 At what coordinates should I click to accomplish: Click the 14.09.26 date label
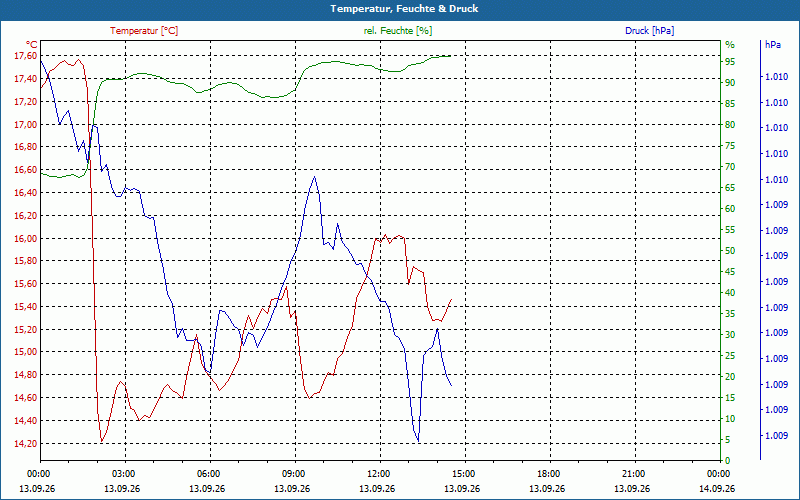[717, 489]
